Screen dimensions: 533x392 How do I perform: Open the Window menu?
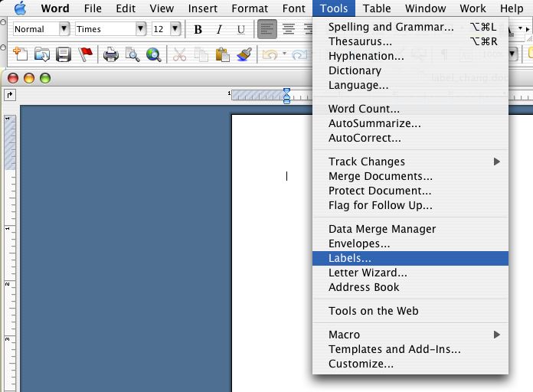425,8
